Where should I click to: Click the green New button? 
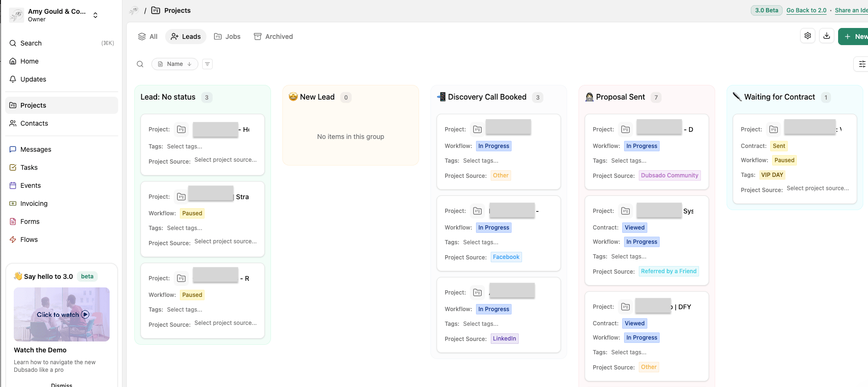click(x=855, y=37)
